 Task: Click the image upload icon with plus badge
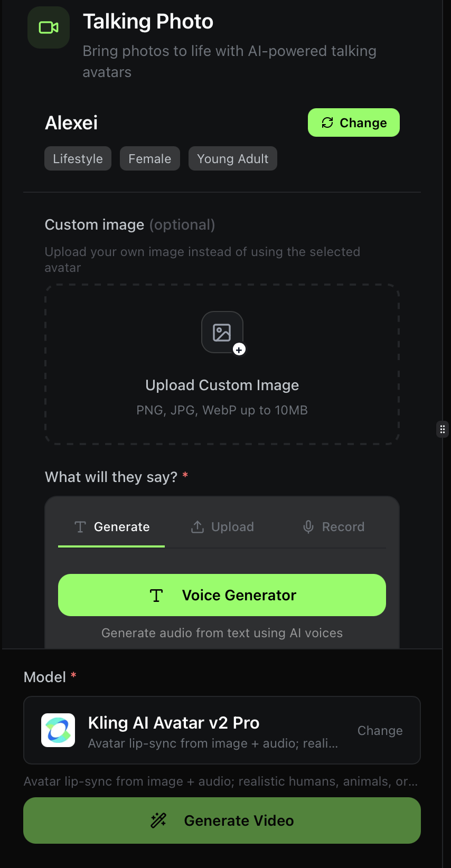pyautogui.click(x=222, y=333)
